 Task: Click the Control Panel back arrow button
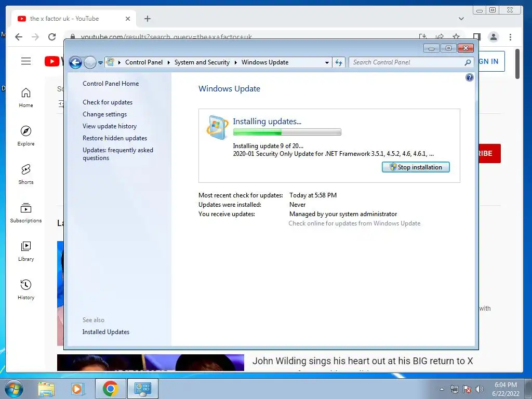point(75,62)
